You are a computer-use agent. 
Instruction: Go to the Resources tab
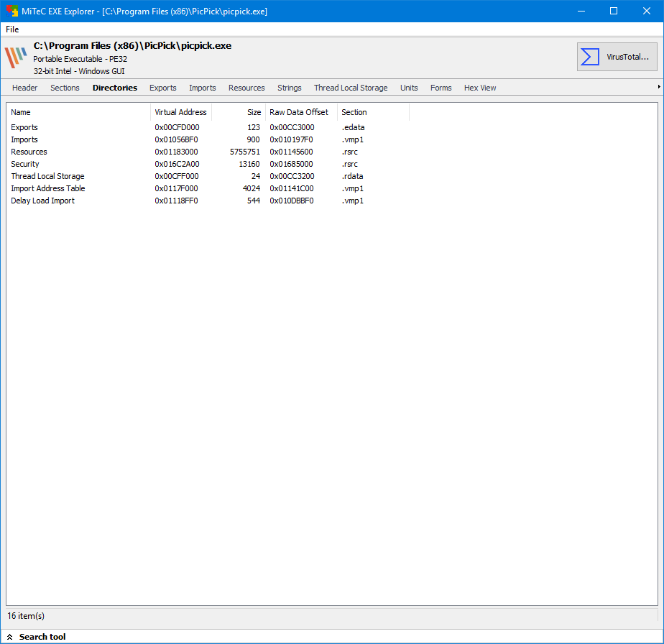(x=246, y=88)
